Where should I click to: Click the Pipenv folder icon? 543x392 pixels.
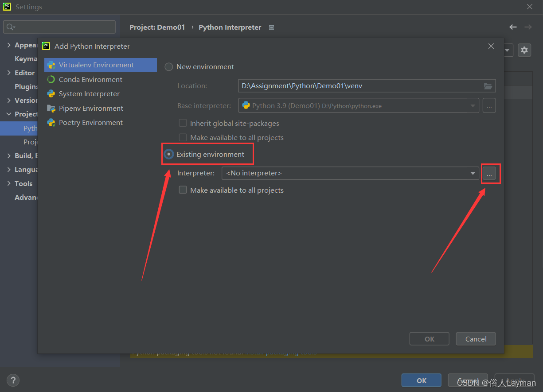51,109
